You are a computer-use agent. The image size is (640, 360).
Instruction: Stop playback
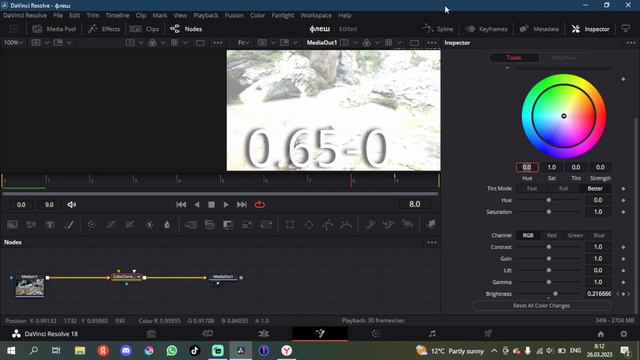point(211,204)
